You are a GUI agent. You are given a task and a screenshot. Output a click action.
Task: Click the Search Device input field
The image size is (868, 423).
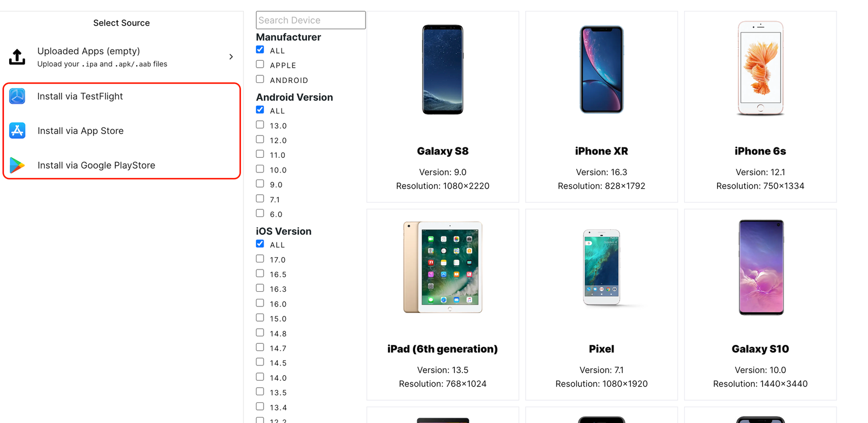pos(310,20)
